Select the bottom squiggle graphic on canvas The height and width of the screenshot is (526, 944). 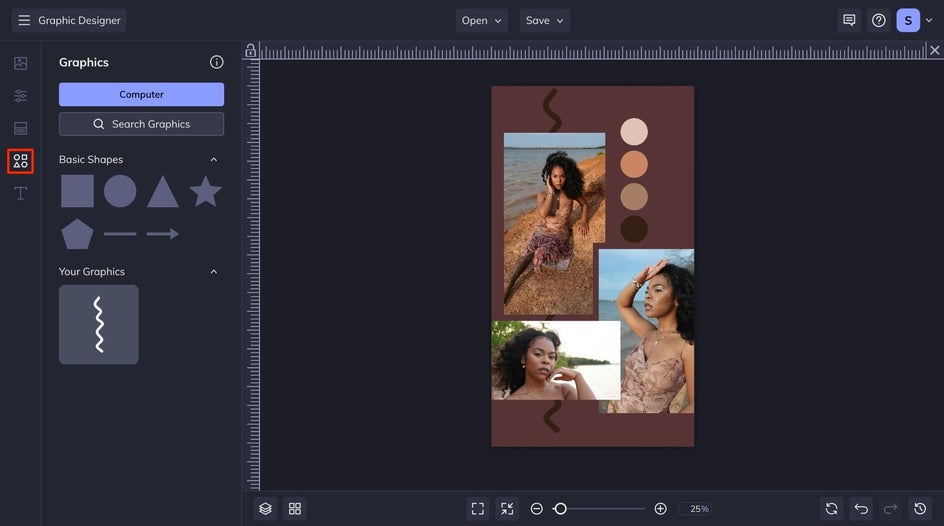552,417
